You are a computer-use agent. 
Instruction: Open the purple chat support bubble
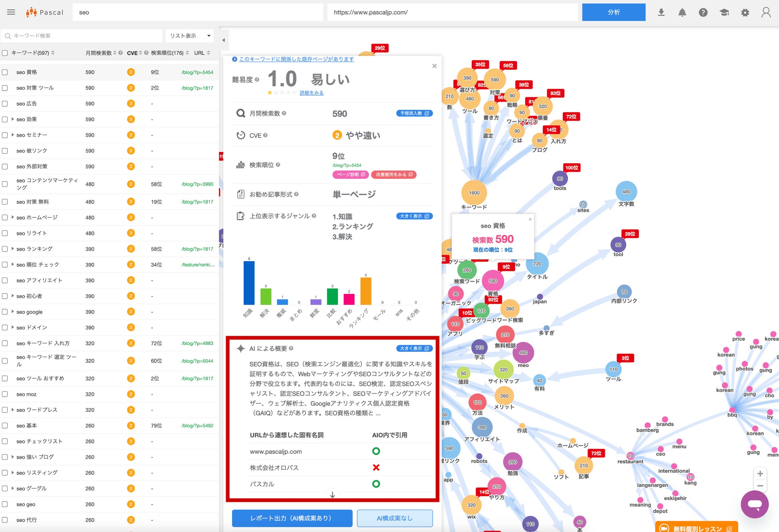[x=754, y=504]
